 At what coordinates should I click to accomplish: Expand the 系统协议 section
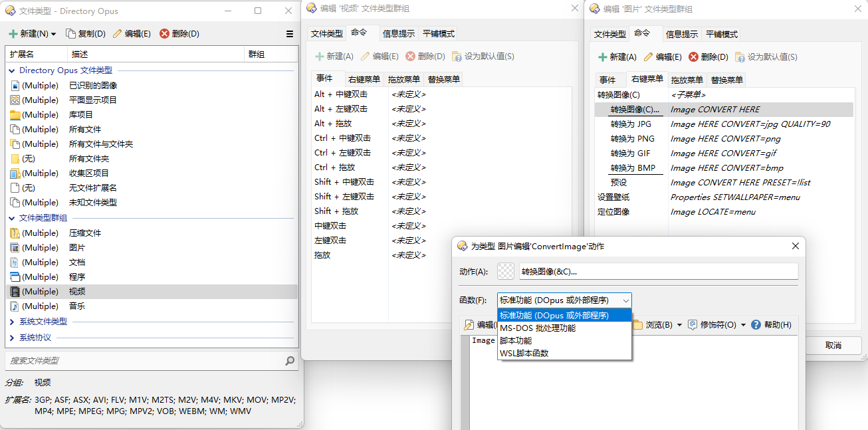pyautogui.click(x=12, y=338)
